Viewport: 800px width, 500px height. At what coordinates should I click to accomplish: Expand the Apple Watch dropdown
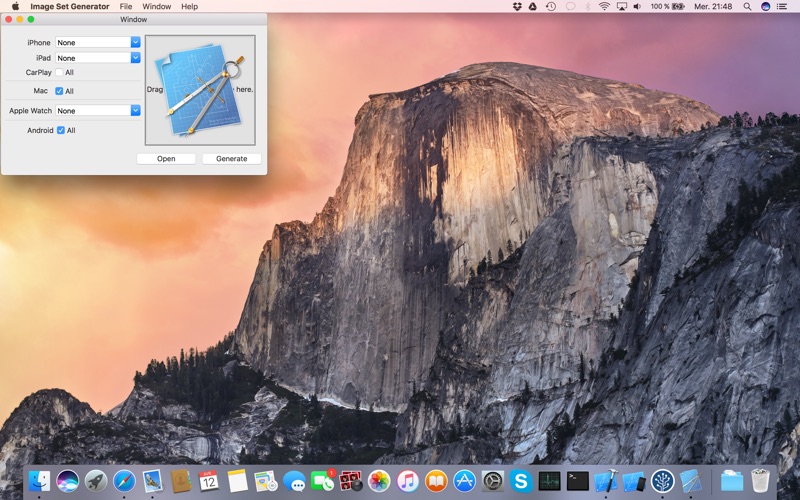coord(98,110)
